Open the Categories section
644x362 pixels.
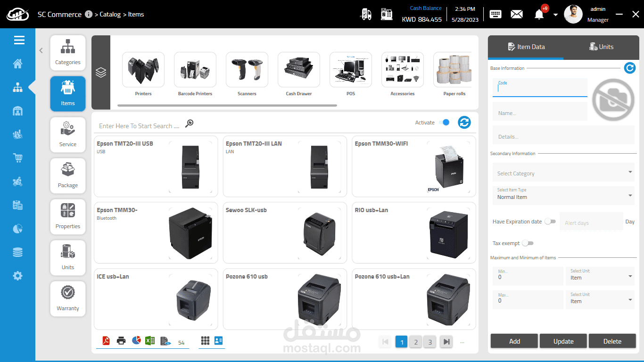pyautogui.click(x=68, y=53)
